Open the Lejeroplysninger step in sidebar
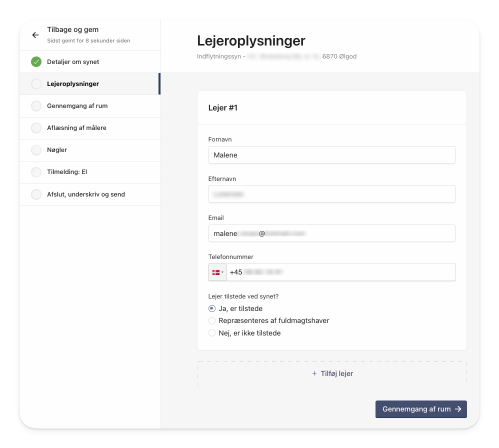The image size is (499, 448). [90, 84]
